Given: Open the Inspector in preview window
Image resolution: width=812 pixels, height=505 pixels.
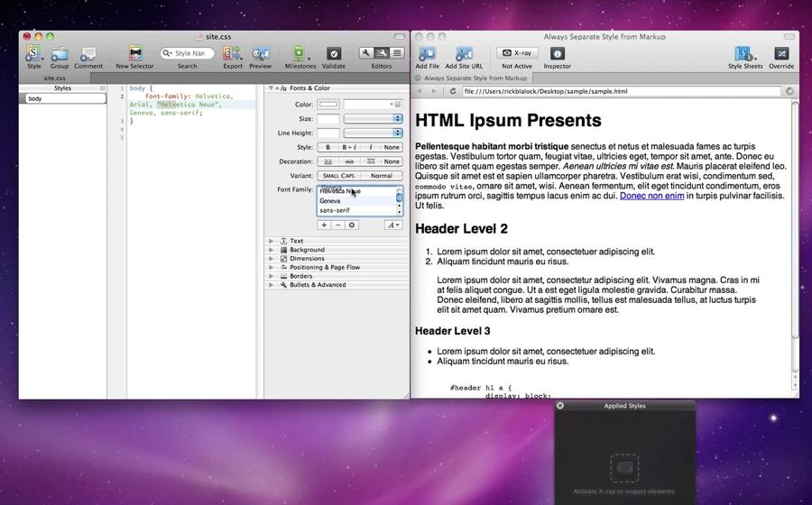Looking at the screenshot, I should [x=558, y=53].
